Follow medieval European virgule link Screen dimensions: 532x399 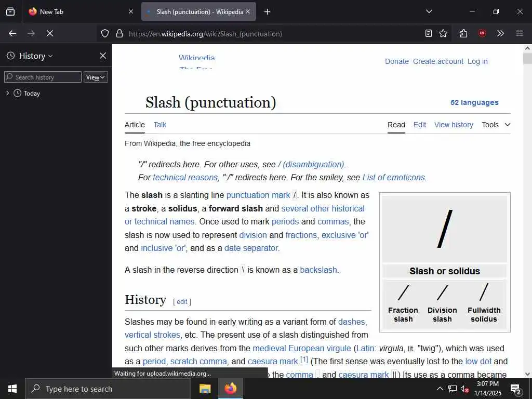pos(302,349)
